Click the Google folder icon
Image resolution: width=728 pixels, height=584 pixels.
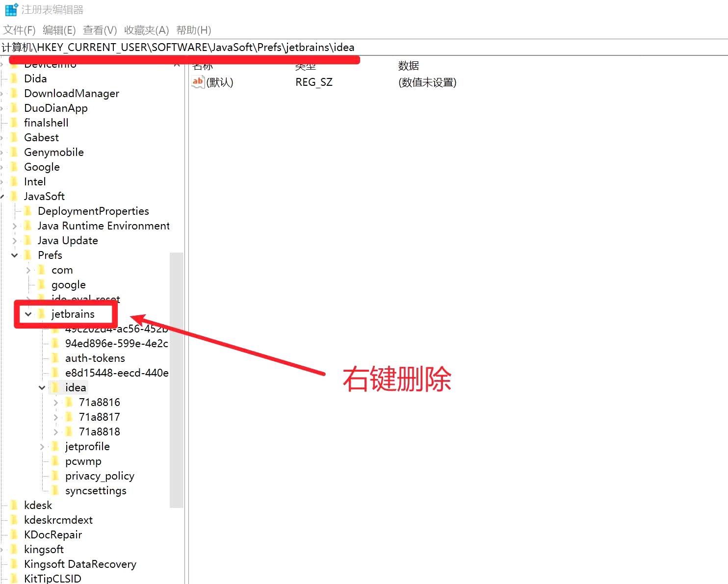15,167
